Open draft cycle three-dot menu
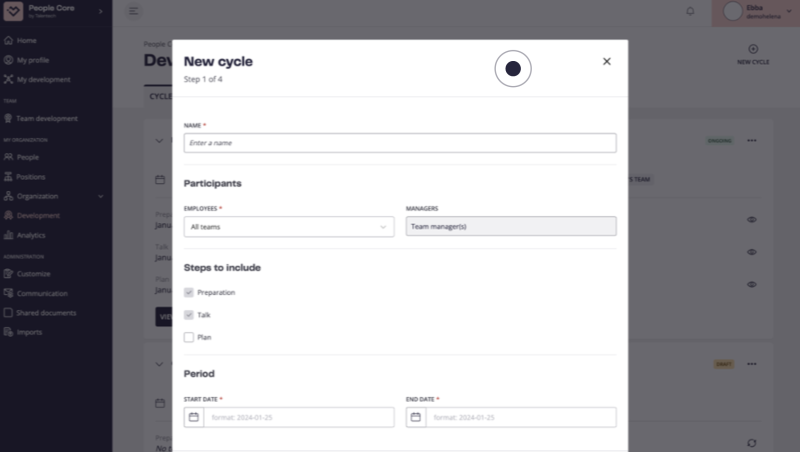The image size is (800, 452). pyautogui.click(x=752, y=364)
